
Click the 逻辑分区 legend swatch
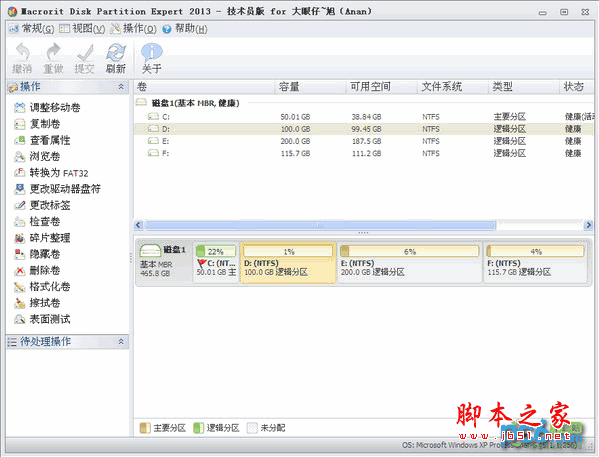pos(198,428)
